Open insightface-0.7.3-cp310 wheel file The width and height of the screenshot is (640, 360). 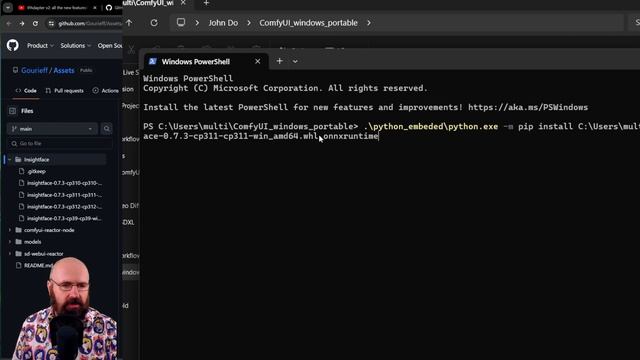point(64,183)
